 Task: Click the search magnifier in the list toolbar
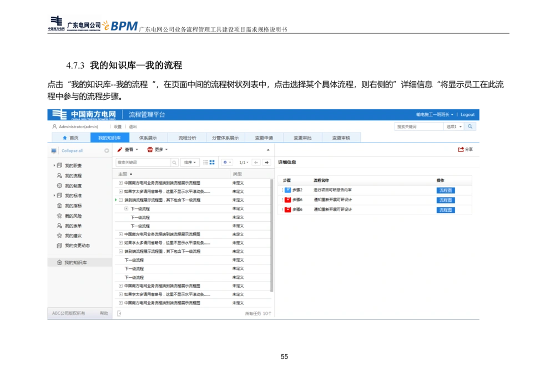pyautogui.click(x=174, y=162)
